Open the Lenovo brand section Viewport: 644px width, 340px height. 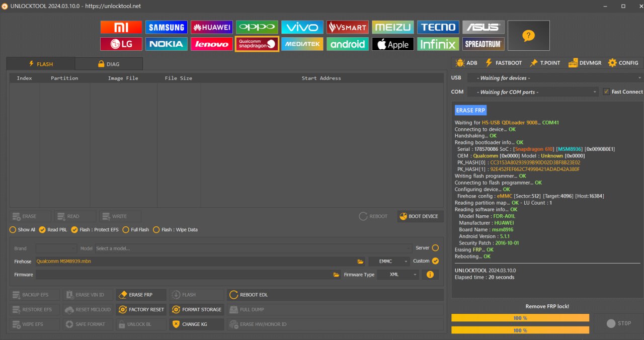212,44
